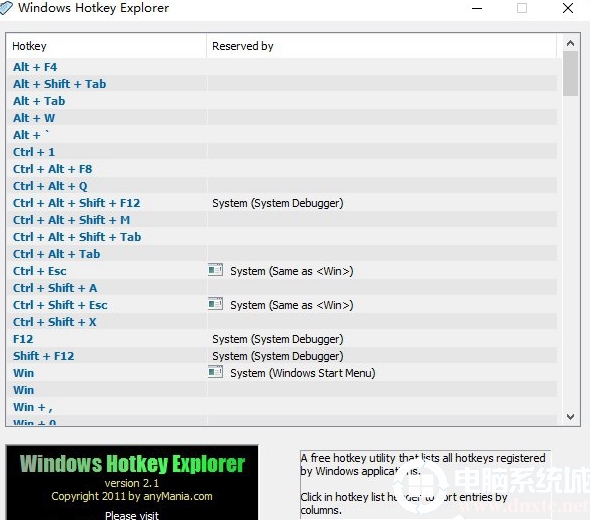This screenshot has height=520, width=590.
Task: Minimize the Hotkey Explorer window
Action: (x=477, y=8)
